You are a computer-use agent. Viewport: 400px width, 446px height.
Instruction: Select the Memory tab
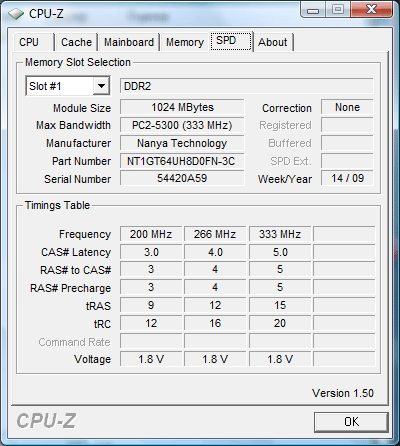point(185,42)
